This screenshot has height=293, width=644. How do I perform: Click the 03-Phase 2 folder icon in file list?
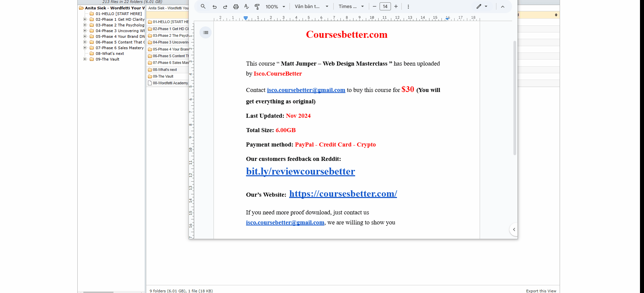[x=150, y=36]
